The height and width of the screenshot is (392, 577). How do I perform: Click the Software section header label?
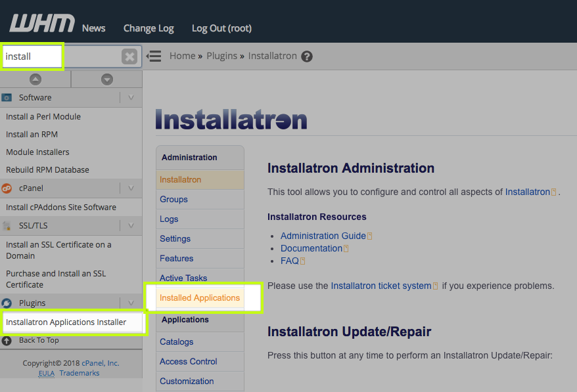pos(35,97)
